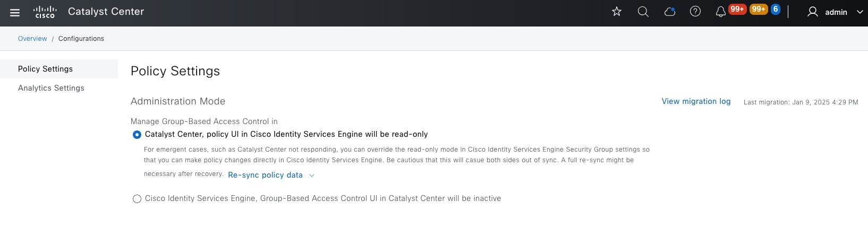
Task: Click the orange 99+ alert badge
Action: [759, 9]
